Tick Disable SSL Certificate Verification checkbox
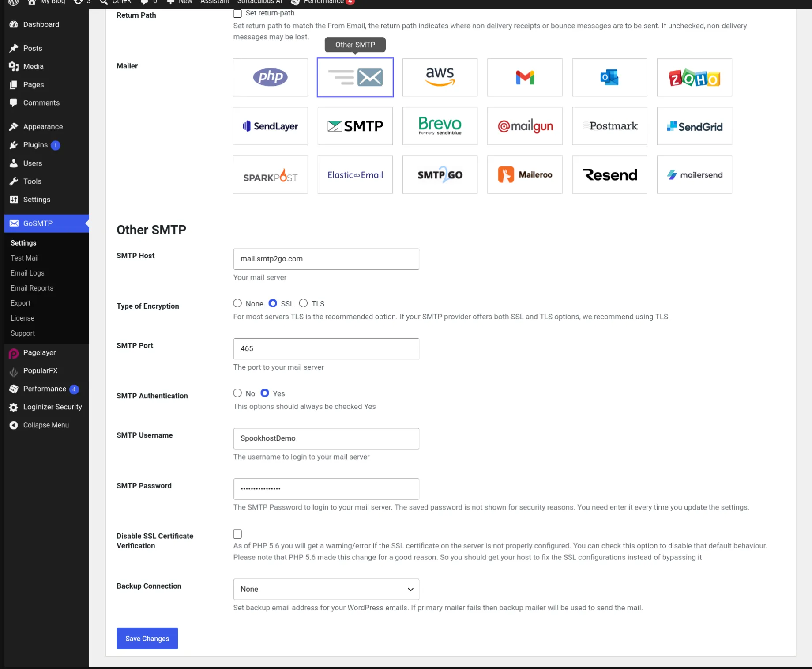 coord(237,534)
